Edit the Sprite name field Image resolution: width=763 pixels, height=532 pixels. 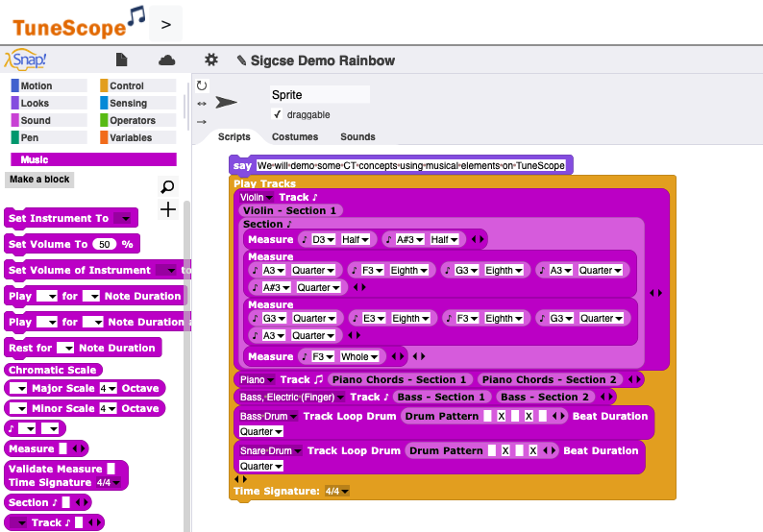coord(320,94)
